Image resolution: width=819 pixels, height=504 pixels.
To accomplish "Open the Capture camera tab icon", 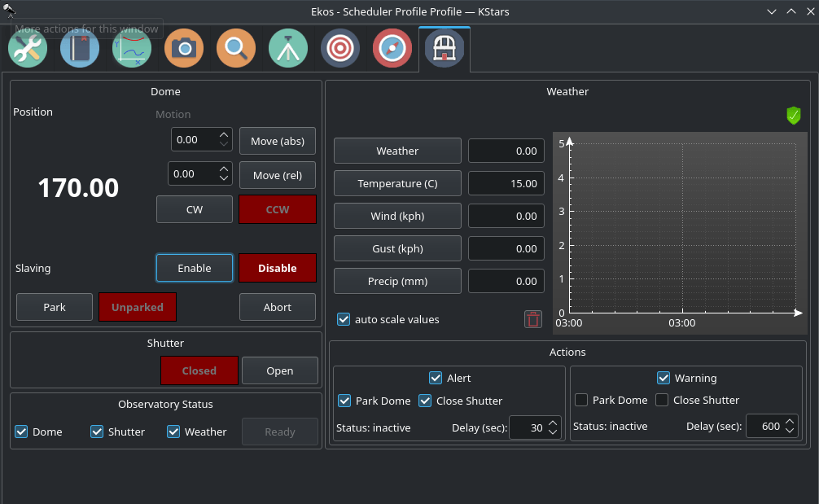I will (184, 49).
